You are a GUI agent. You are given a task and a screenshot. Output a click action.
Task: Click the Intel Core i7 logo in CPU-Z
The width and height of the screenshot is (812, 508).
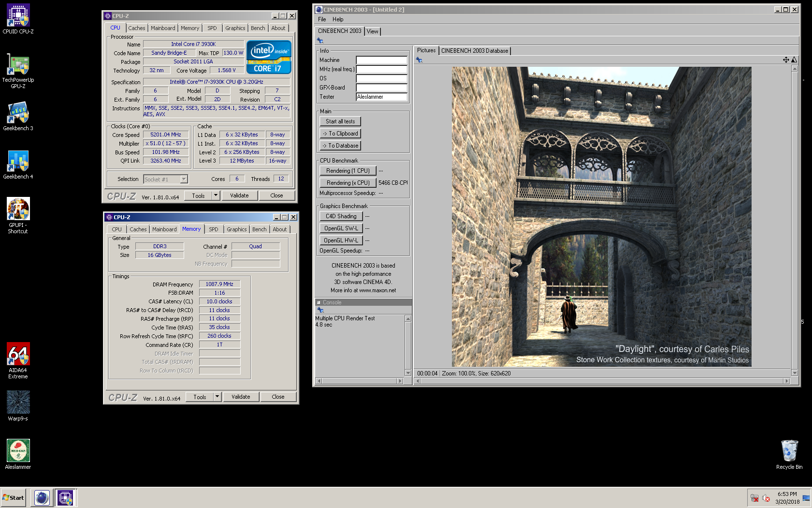pos(269,57)
